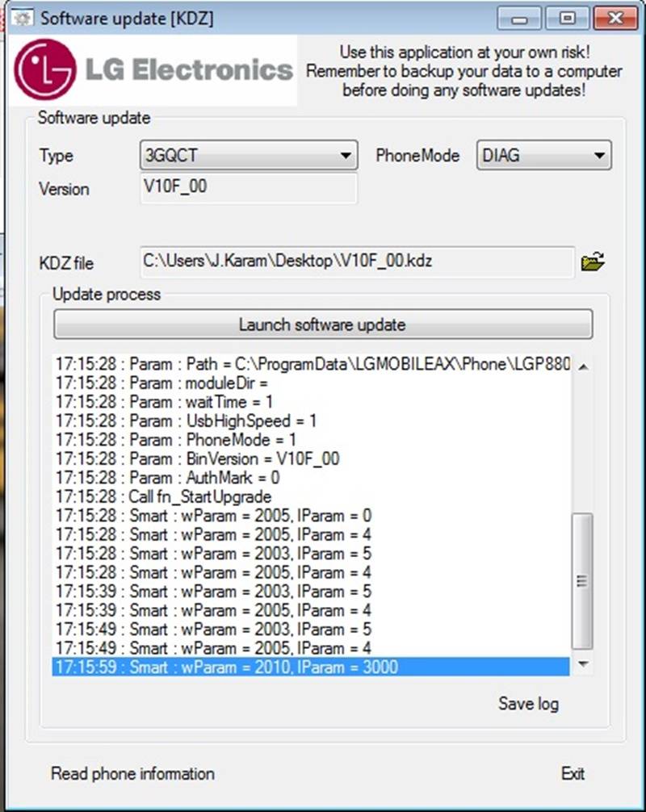Click the Exit link
Screen dimensions: 646x812
coord(573,774)
